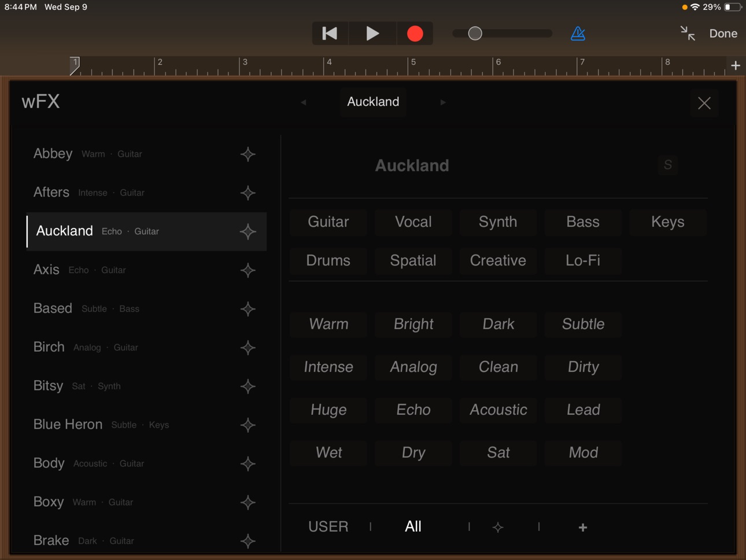Favorite the Blue Heron preset star

click(248, 425)
